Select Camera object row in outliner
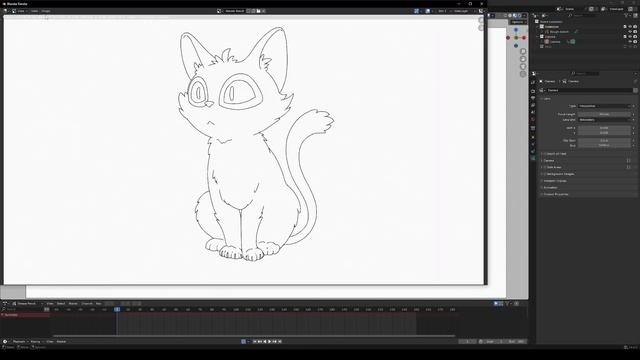 pyautogui.click(x=555, y=42)
